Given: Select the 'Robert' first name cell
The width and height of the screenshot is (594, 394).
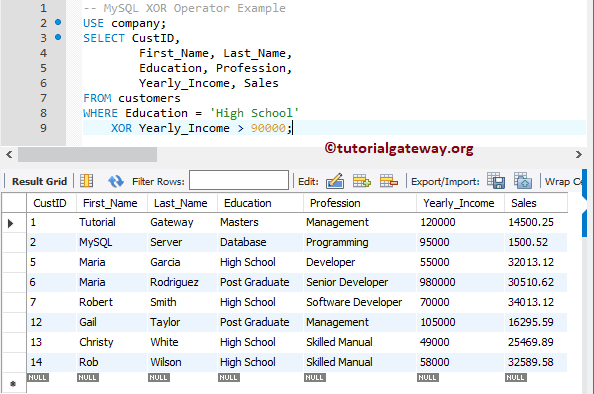Looking at the screenshot, I should [x=111, y=302].
